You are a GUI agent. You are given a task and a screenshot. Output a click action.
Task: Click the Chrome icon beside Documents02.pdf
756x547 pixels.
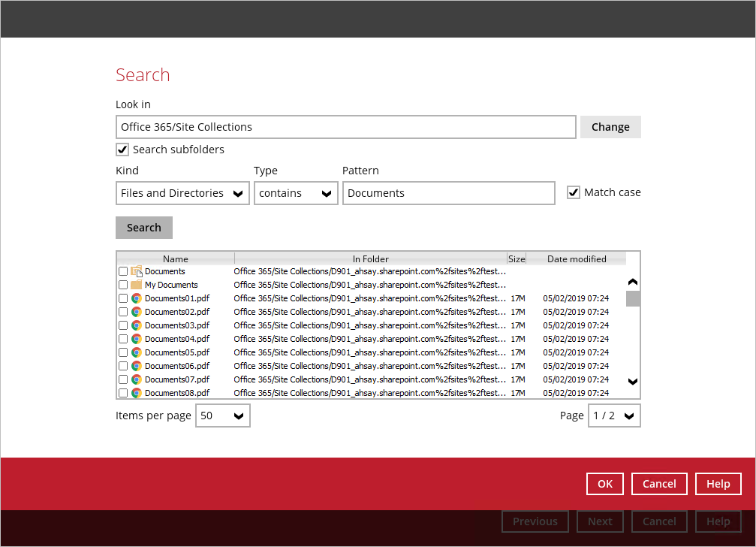point(137,312)
